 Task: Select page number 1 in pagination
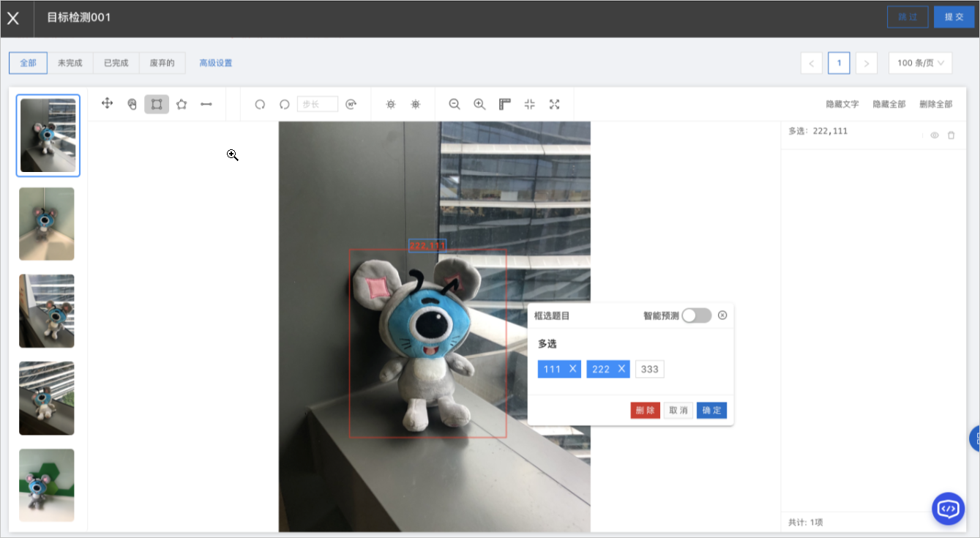(x=839, y=64)
